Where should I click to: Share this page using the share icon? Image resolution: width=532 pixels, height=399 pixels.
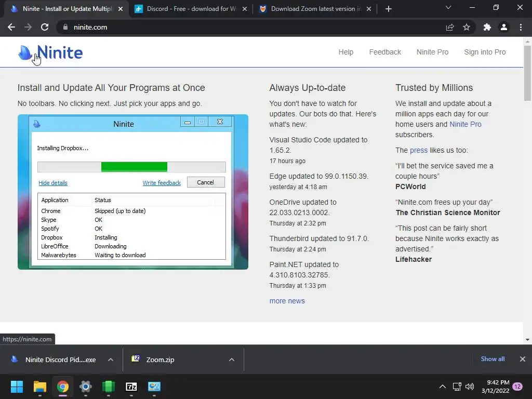click(x=450, y=27)
